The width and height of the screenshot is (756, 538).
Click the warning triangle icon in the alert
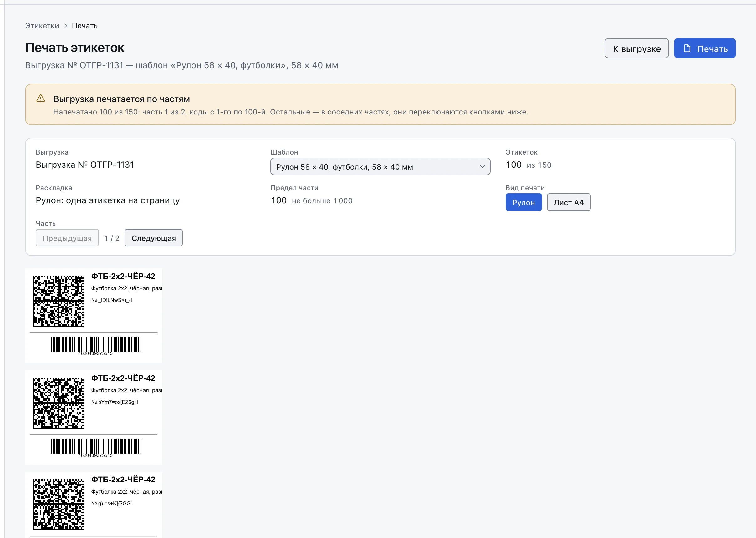pos(41,99)
